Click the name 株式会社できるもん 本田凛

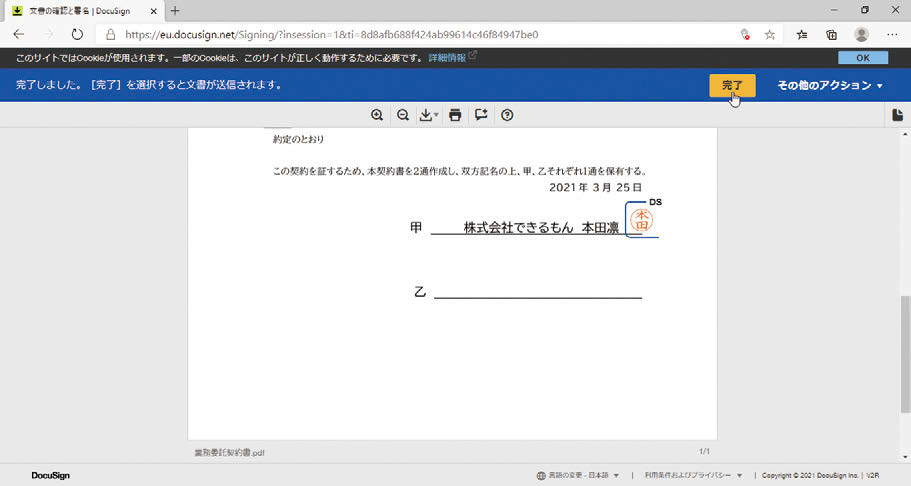[541, 228]
